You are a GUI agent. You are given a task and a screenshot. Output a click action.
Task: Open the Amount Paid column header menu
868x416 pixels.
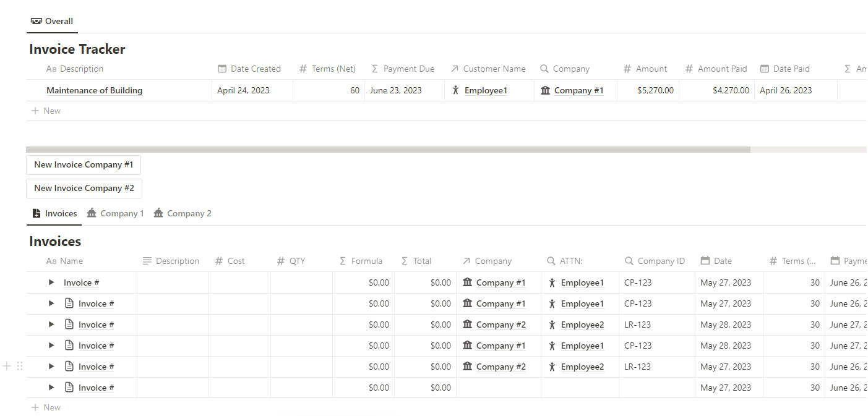coord(716,69)
